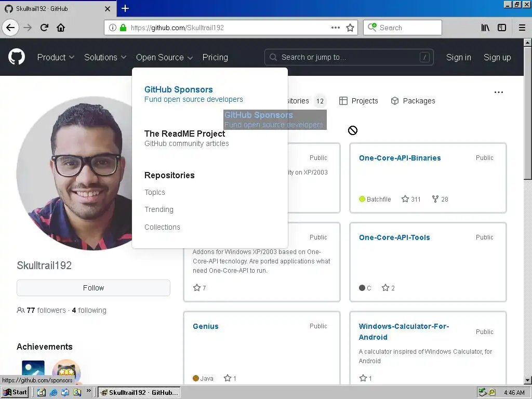532x399 pixels.
Task: Open The ReadME Project menu entry
Action: click(x=187, y=138)
